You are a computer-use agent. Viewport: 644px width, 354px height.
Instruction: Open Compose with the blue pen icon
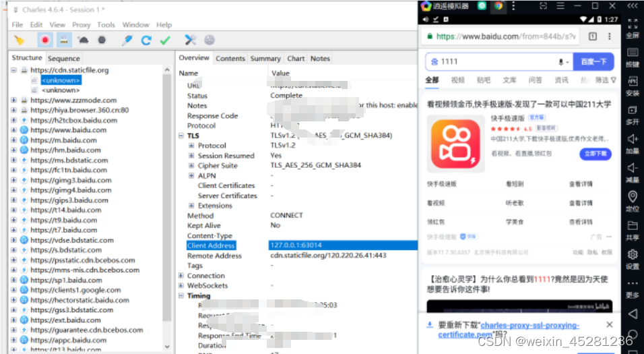[127, 40]
